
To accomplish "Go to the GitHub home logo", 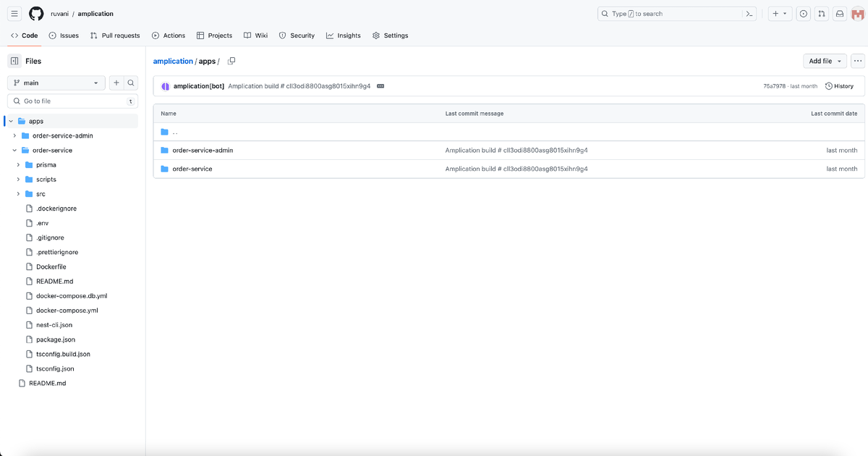I will point(36,14).
